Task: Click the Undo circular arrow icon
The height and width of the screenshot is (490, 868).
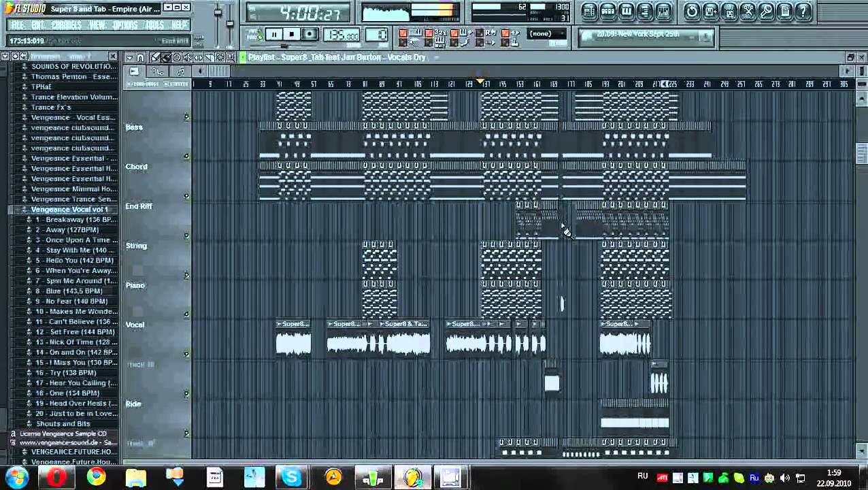Action: pyautogui.click(x=692, y=12)
